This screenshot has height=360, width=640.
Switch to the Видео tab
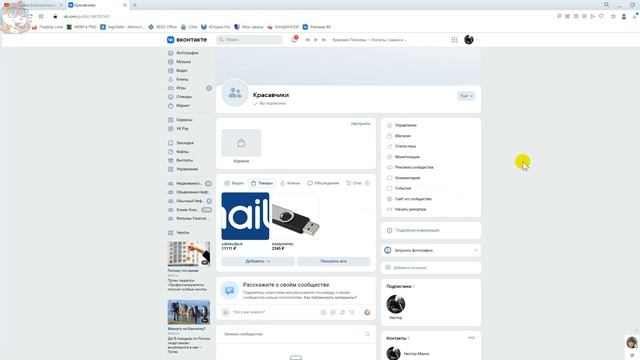click(234, 183)
